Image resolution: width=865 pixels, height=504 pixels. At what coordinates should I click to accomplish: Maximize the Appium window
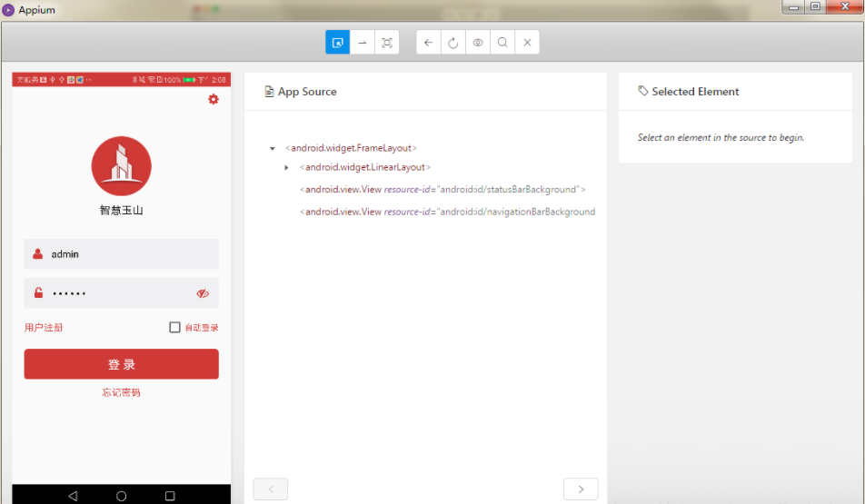pos(816,6)
